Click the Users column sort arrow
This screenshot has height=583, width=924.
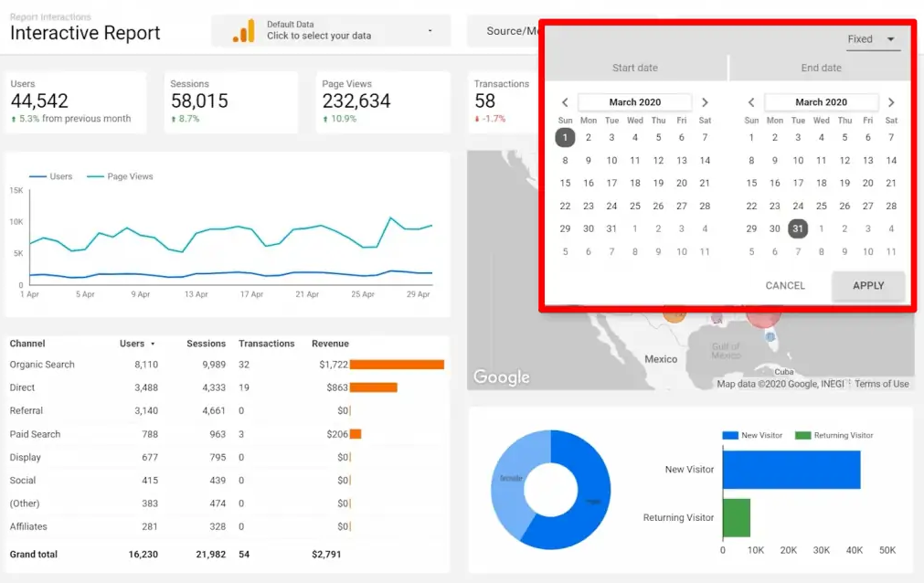coord(153,344)
